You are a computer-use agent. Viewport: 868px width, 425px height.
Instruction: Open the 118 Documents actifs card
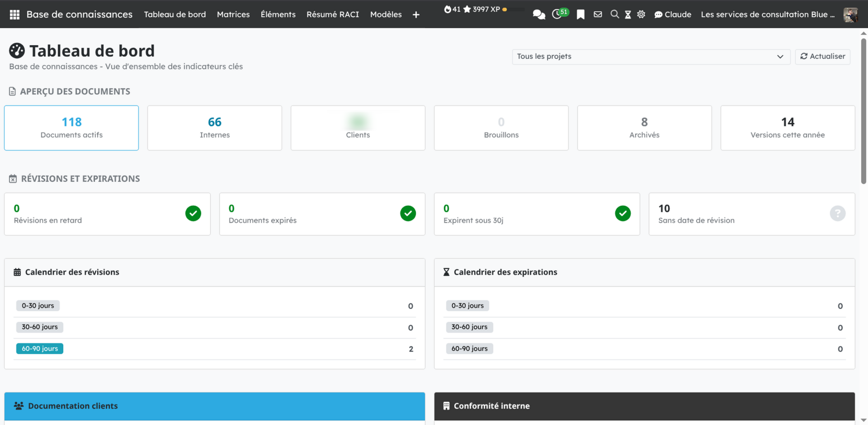[x=71, y=128]
